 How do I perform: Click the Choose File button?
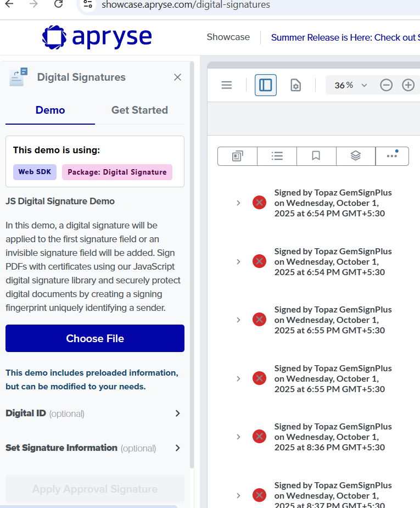pyautogui.click(x=95, y=338)
